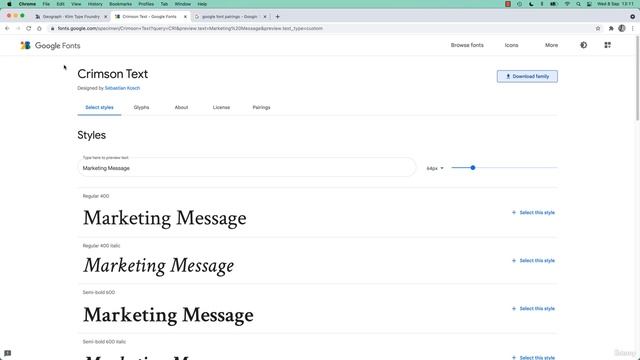Select the Semi-bold 600 style
The image size is (640, 360).
click(533, 309)
